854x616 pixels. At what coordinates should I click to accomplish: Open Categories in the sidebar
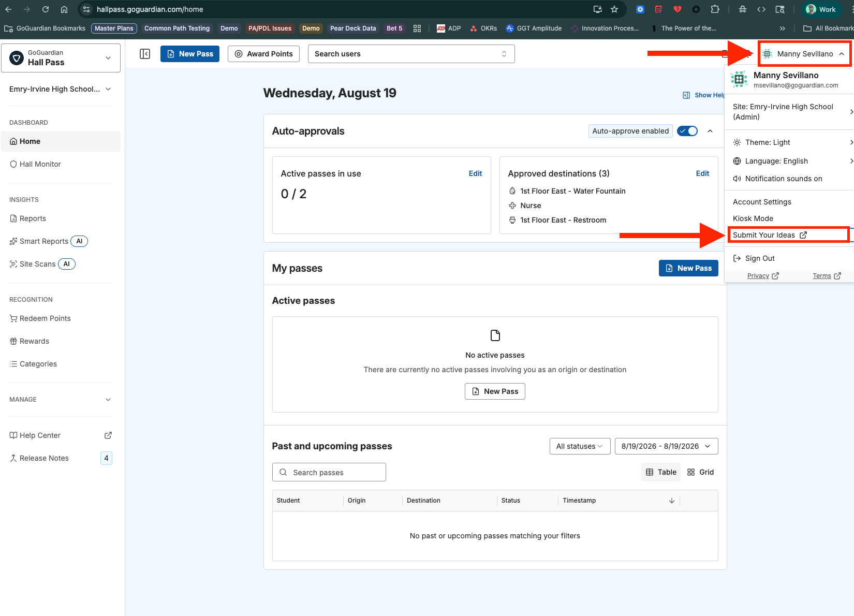click(61, 364)
